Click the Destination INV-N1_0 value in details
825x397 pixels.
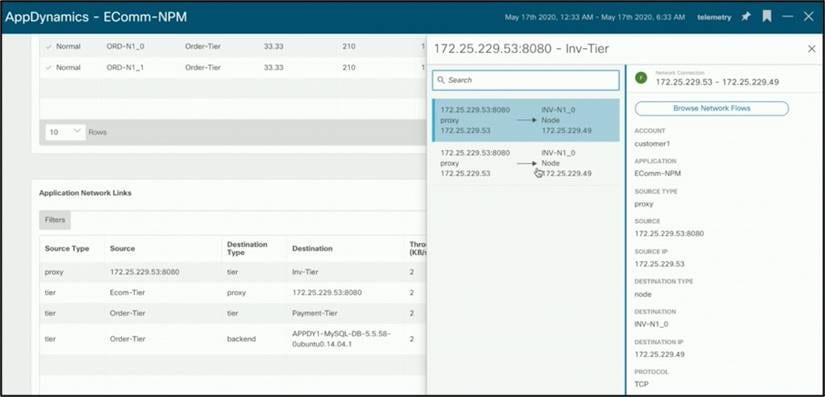coord(651,324)
